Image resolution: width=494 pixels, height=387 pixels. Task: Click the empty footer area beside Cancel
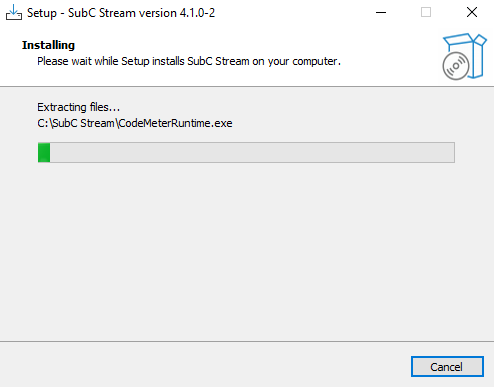(x=203, y=365)
